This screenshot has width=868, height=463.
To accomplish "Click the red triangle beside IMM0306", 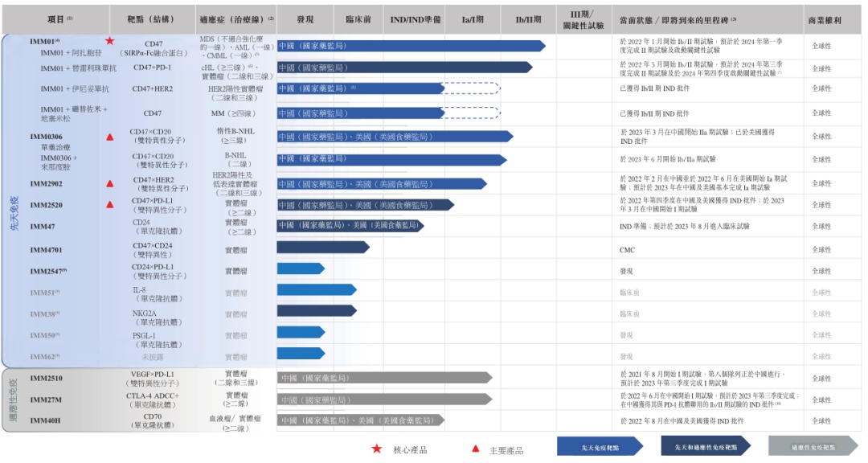I will pyautogui.click(x=109, y=137).
